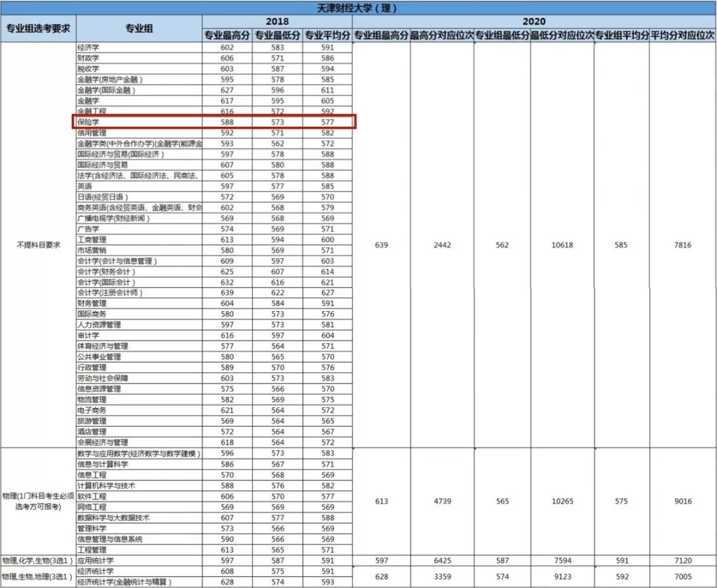Select the highlighted '保险学' cell

coord(139,122)
